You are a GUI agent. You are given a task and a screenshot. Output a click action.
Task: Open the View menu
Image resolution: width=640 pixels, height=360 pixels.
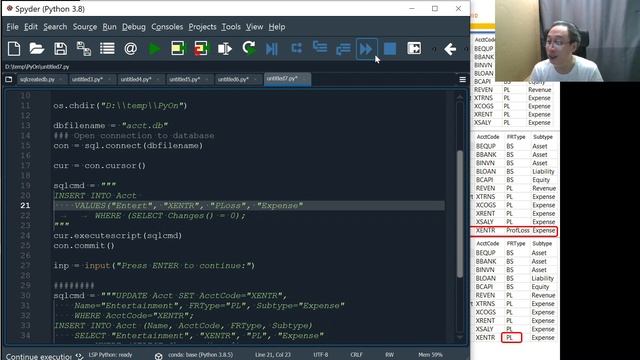click(254, 27)
